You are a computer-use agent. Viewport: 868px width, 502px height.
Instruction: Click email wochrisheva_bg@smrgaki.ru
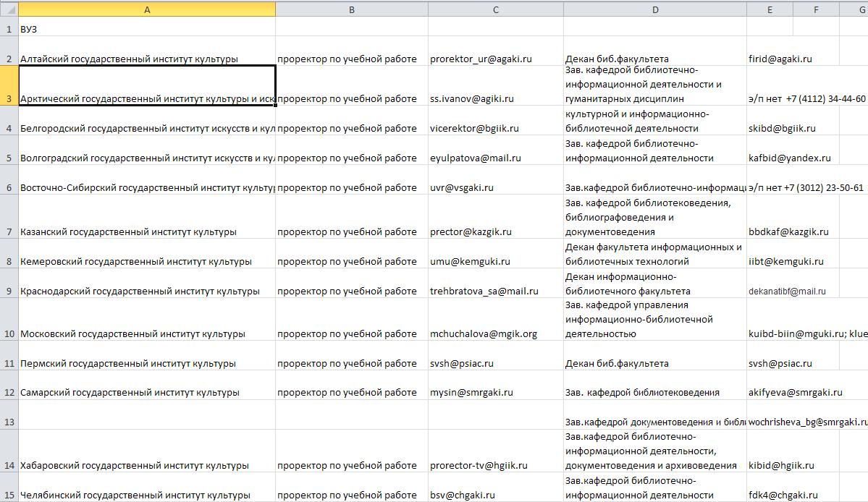[808, 422]
